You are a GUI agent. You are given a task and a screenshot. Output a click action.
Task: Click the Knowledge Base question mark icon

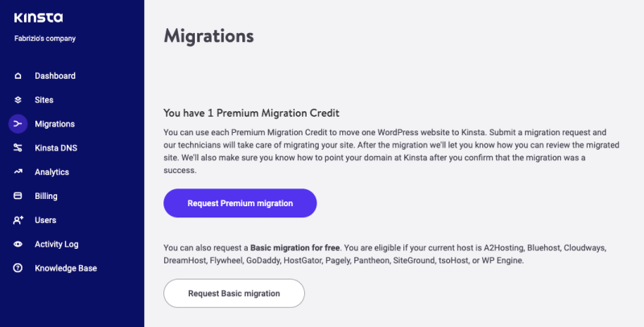pos(18,268)
